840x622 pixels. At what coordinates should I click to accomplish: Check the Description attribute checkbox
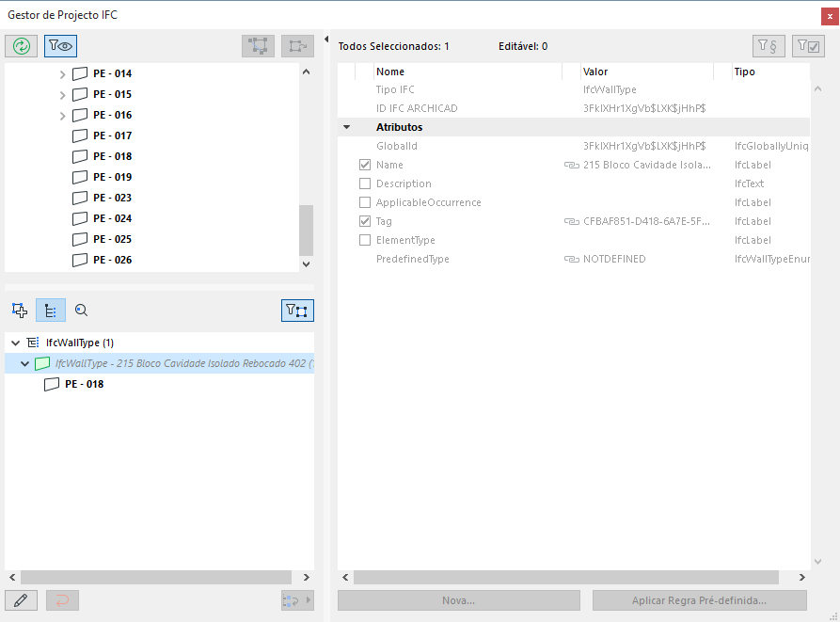tap(365, 183)
